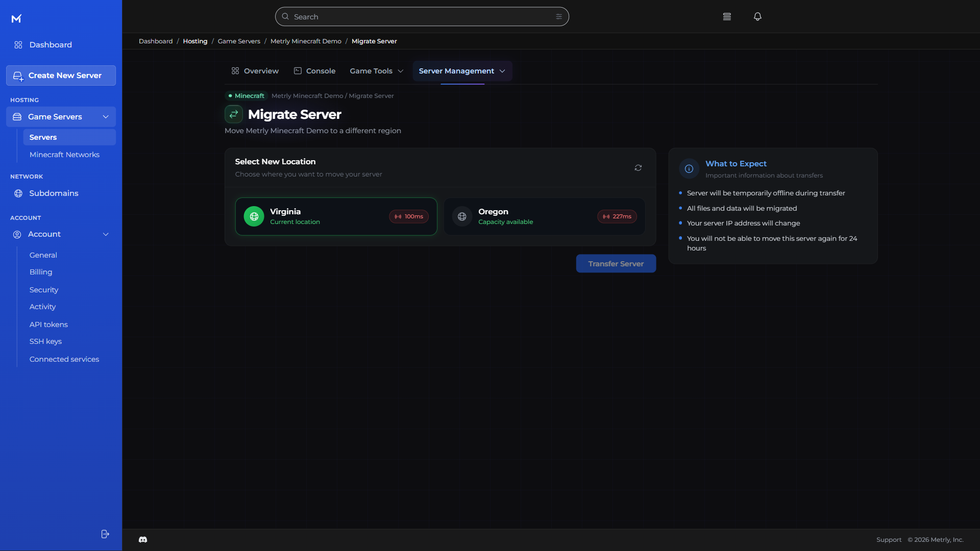Image resolution: width=980 pixels, height=551 pixels.
Task: Open the Discord link icon
Action: [143, 539]
